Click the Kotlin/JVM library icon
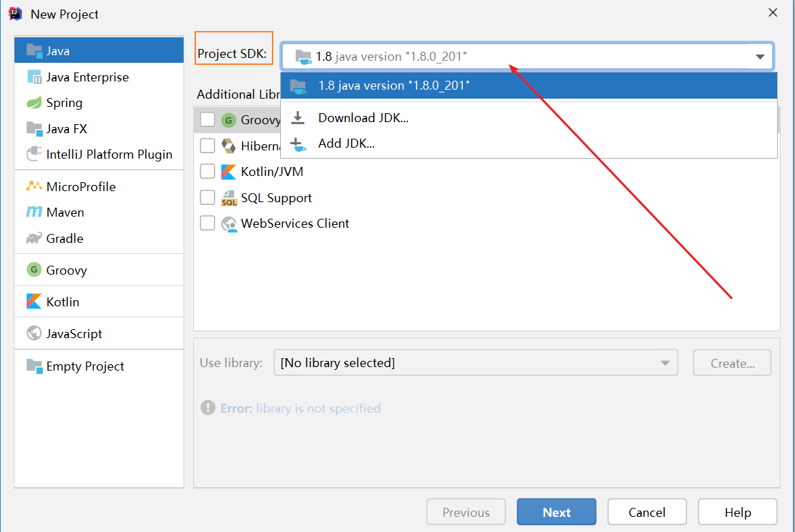The width and height of the screenshot is (795, 532). pos(228,172)
